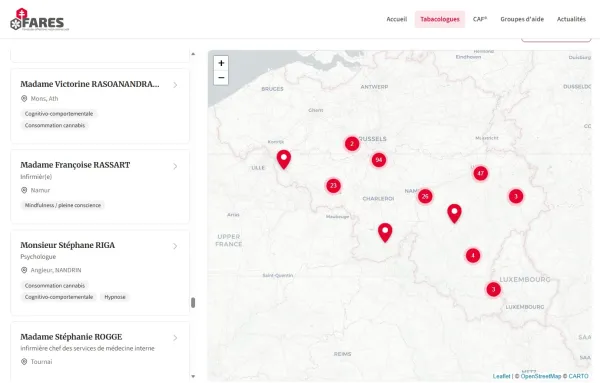
Task: Click the cluster marker showing 23
Action: (333, 186)
